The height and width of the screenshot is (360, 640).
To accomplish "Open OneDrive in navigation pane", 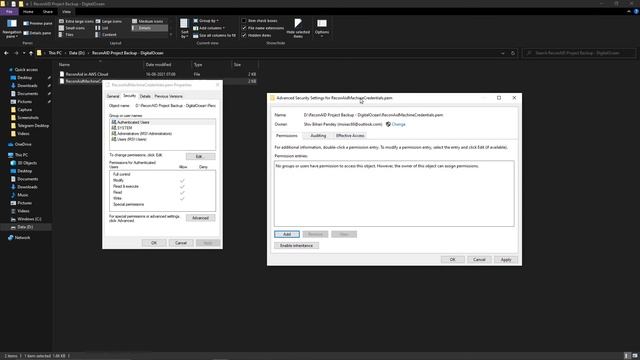I will click(x=20, y=144).
